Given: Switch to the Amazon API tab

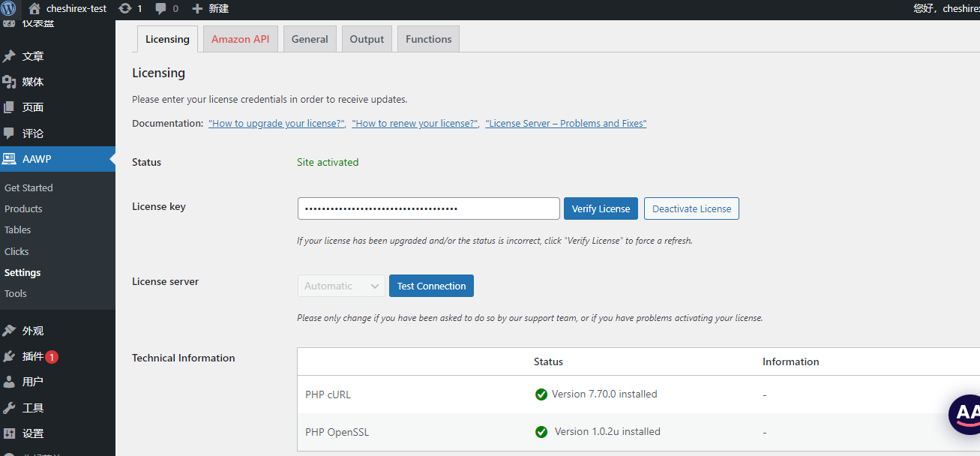Looking at the screenshot, I should [x=240, y=39].
